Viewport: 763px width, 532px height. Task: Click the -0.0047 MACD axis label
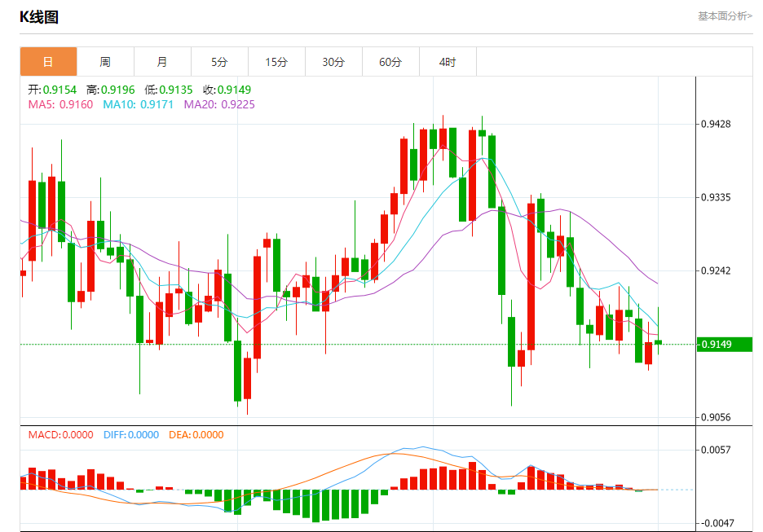point(716,523)
